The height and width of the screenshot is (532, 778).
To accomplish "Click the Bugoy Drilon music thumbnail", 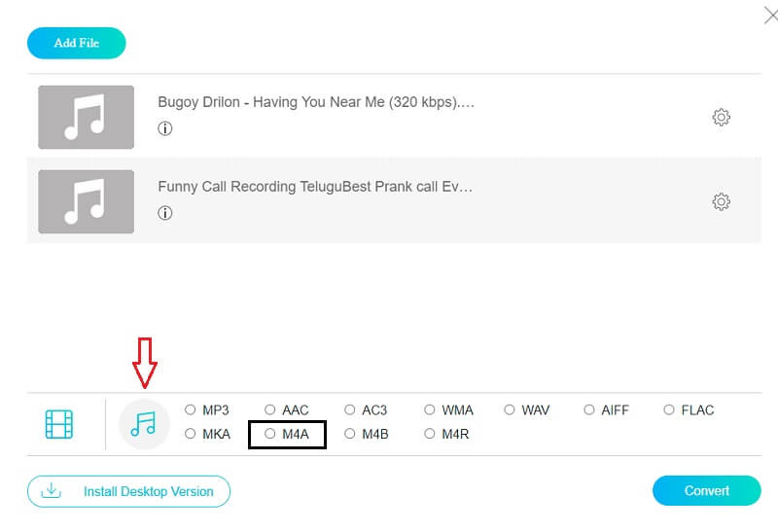I will pos(86,117).
